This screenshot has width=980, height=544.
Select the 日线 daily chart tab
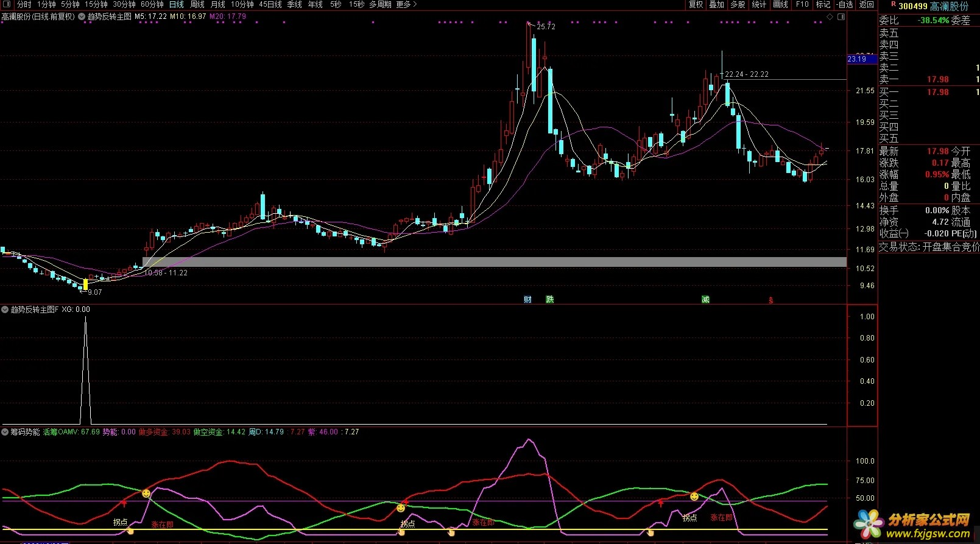tap(177, 4)
